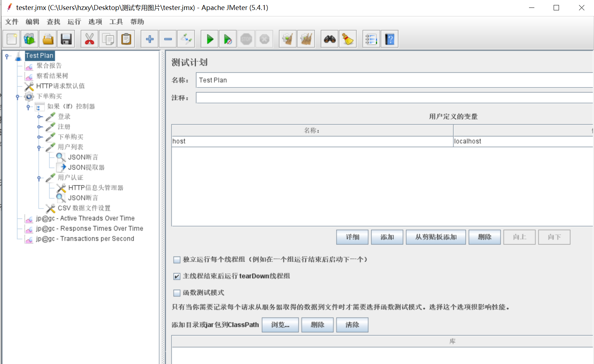Viewport: 594px width, 364px height.
Task: Select the JSON提取器 element
Action: point(86,167)
